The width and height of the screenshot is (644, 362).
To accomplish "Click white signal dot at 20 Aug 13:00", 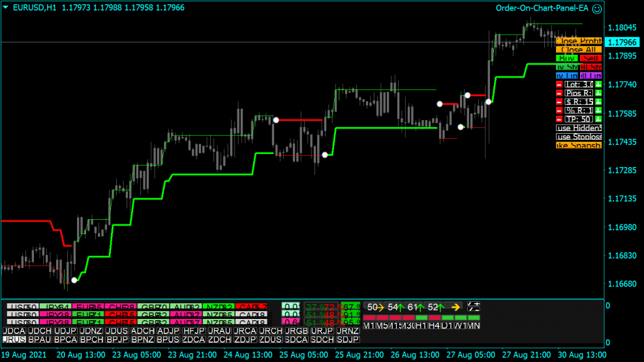I will (74, 280).
